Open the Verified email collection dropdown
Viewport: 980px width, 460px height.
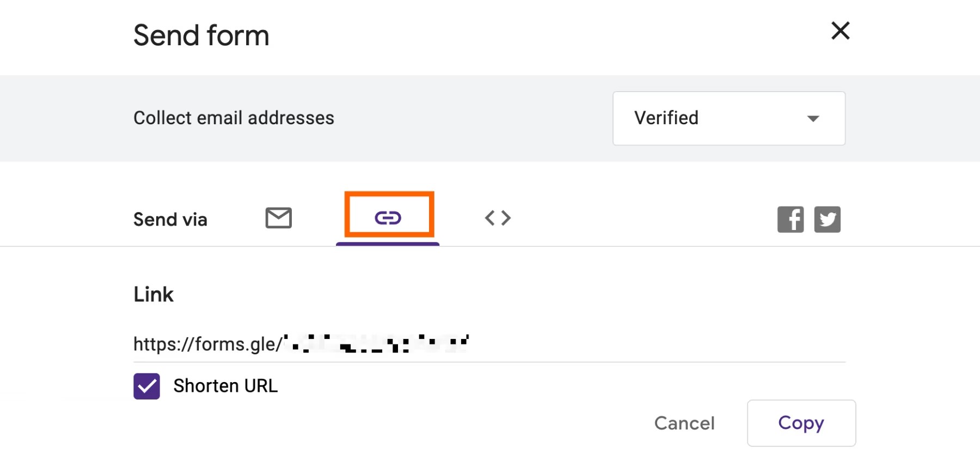(729, 118)
